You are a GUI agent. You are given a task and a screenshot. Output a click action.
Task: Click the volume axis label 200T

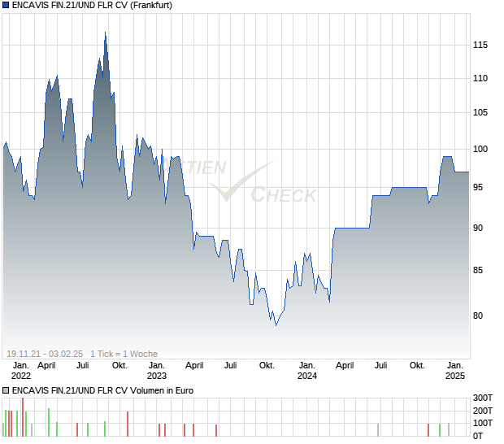coord(483,411)
